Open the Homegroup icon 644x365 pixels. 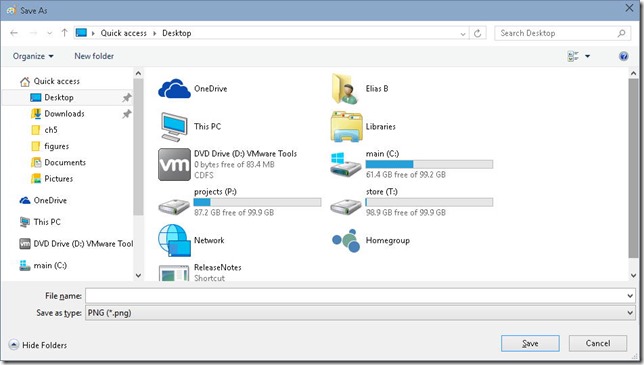point(346,241)
